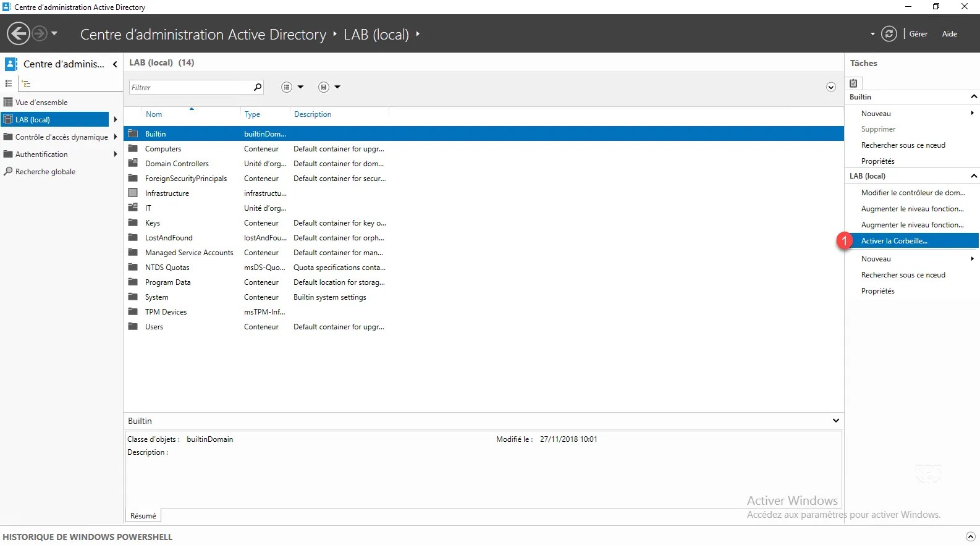Collapse the Builtin details pane chevron
Screen dimensions: 980x545
pos(835,421)
